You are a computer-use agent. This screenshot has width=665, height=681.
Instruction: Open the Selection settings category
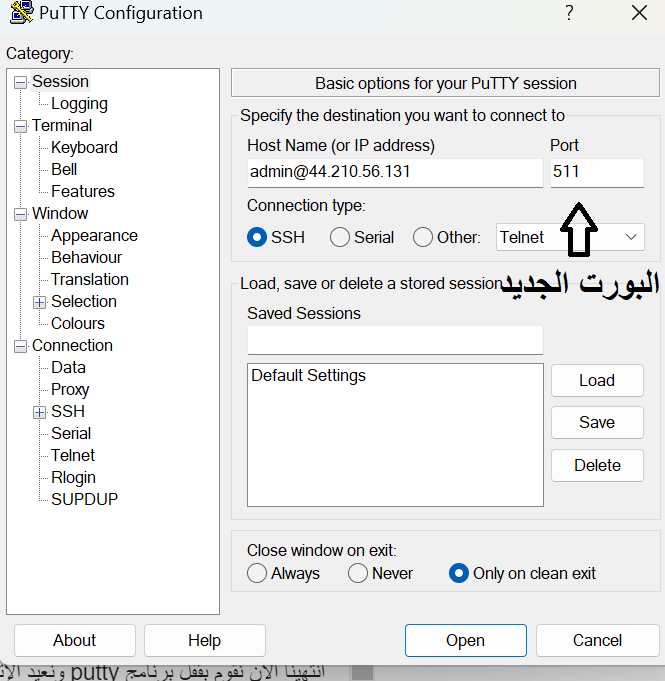point(84,301)
